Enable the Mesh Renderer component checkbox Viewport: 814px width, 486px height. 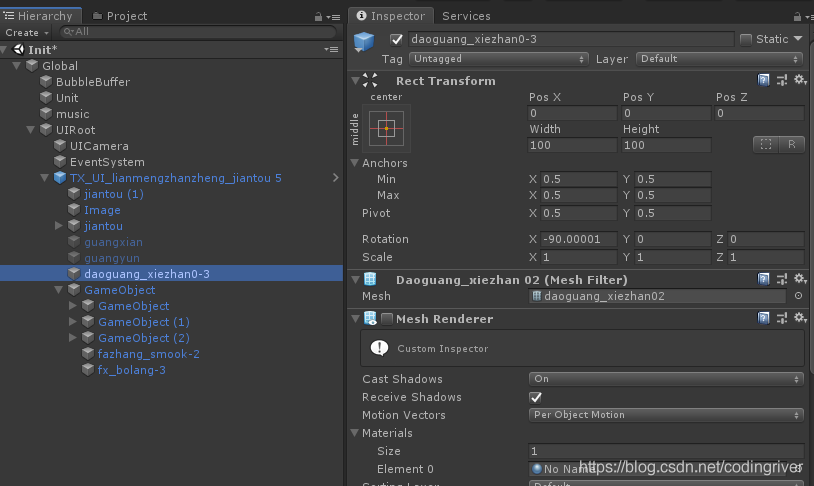click(x=387, y=319)
